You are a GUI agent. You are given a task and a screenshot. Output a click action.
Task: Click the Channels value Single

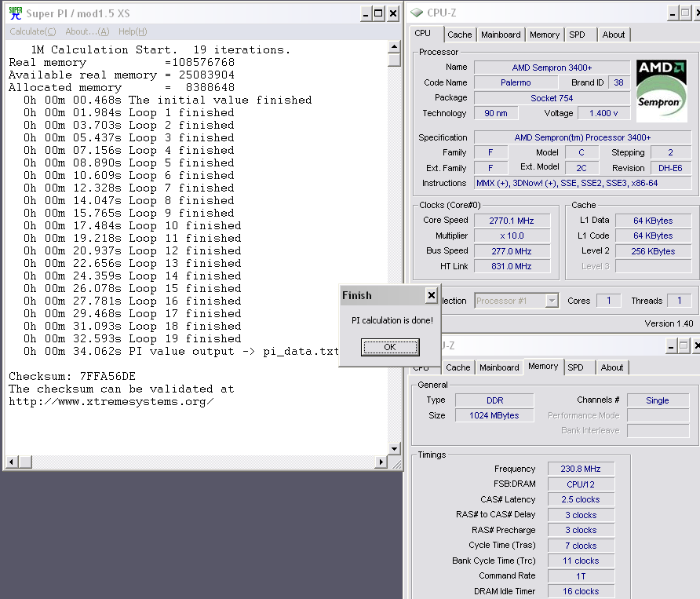658,400
